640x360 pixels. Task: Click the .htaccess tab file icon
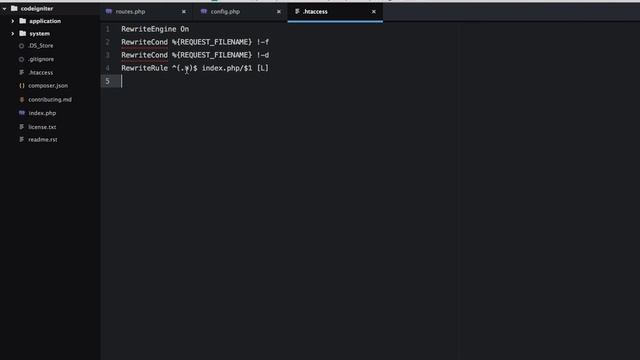(x=297, y=11)
